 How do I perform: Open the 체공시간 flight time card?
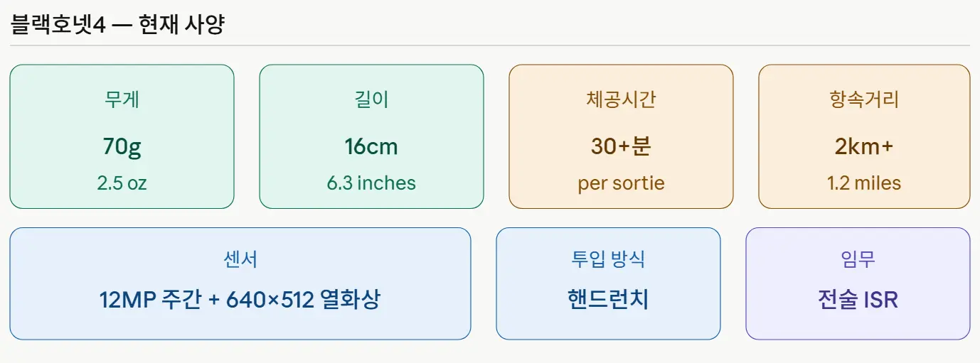[621, 136]
